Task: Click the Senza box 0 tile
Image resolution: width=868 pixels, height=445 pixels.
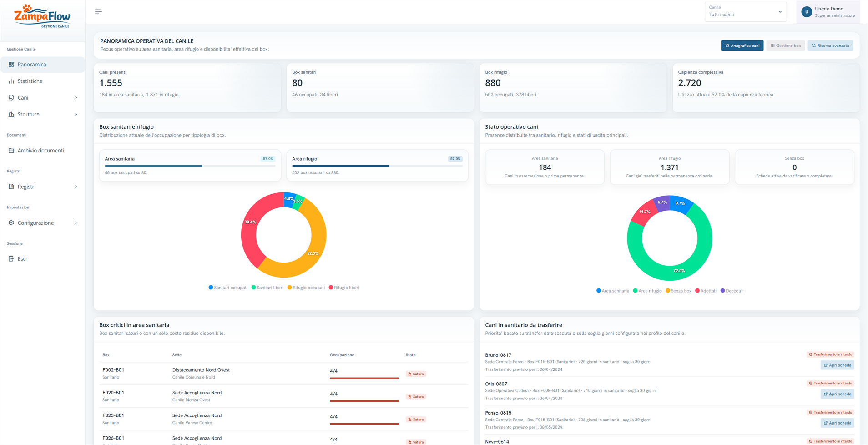Action: [794, 167]
